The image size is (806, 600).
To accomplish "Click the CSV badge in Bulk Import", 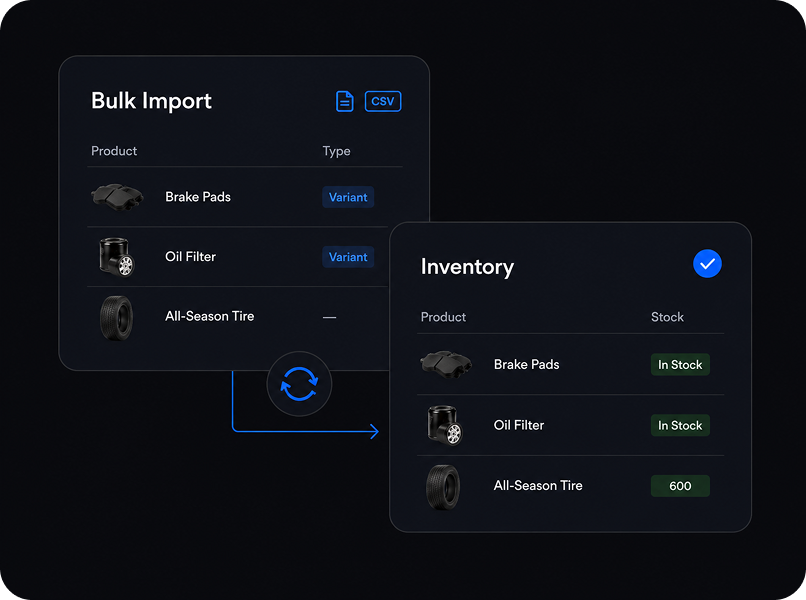I will (x=383, y=101).
